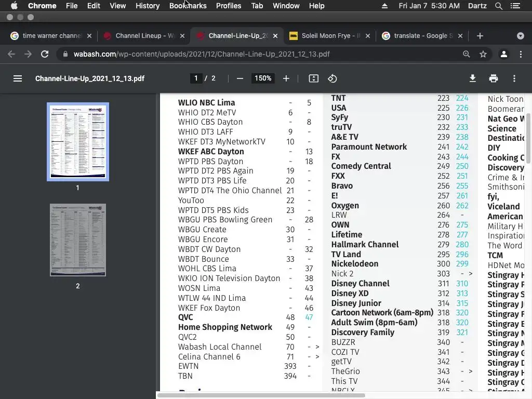
Task: Click the 150% zoom level field
Action: pyautogui.click(x=263, y=78)
